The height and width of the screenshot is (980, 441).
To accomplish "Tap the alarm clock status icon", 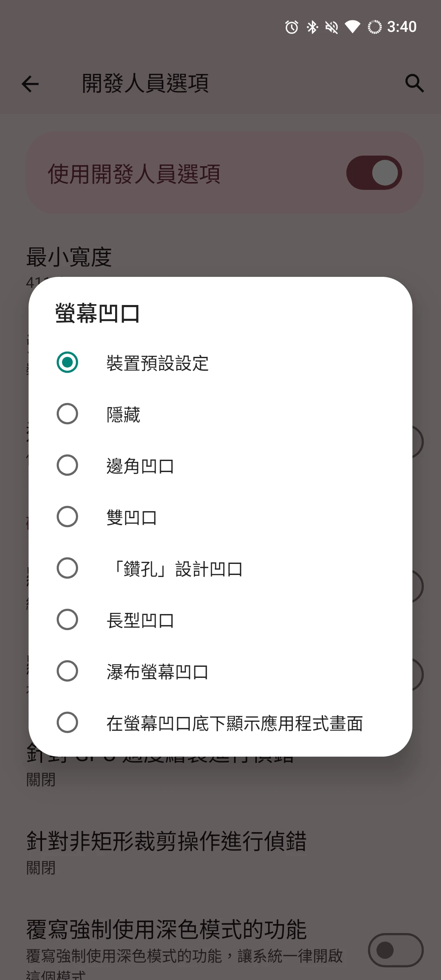I will click(x=292, y=27).
